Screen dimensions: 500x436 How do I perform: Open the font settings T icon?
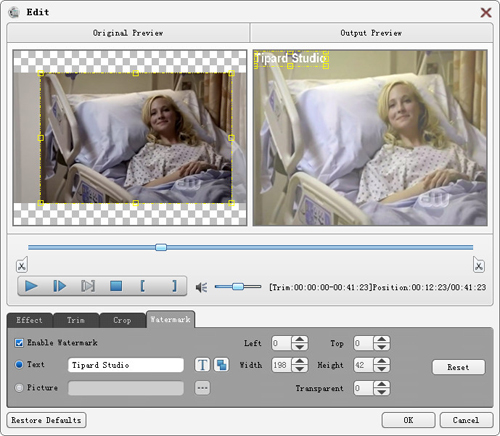click(x=202, y=365)
